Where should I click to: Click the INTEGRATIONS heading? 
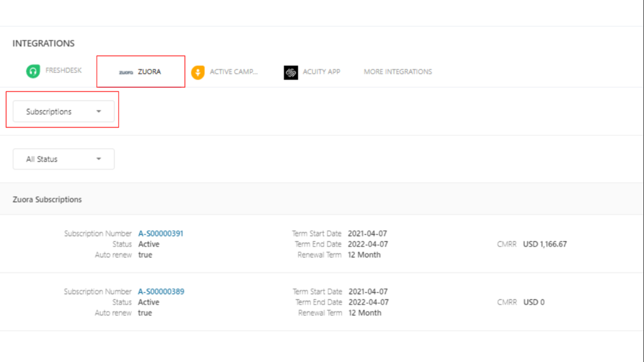[43, 43]
